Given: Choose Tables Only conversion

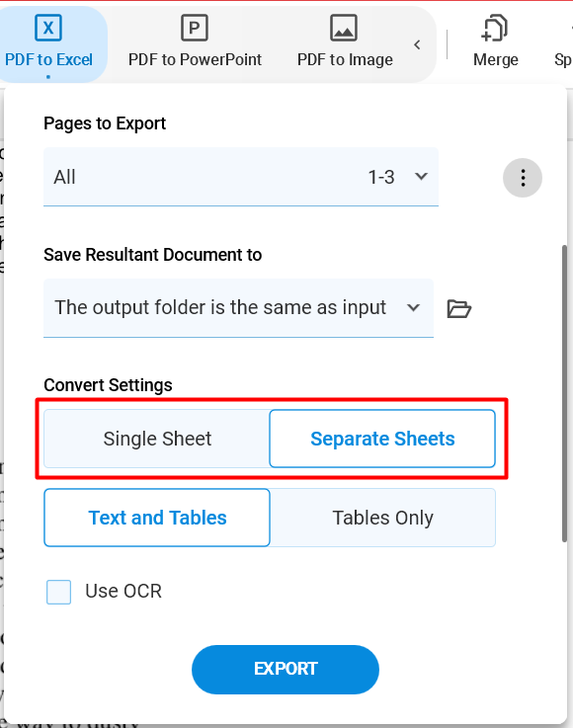Looking at the screenshot, I should [382, 518].
